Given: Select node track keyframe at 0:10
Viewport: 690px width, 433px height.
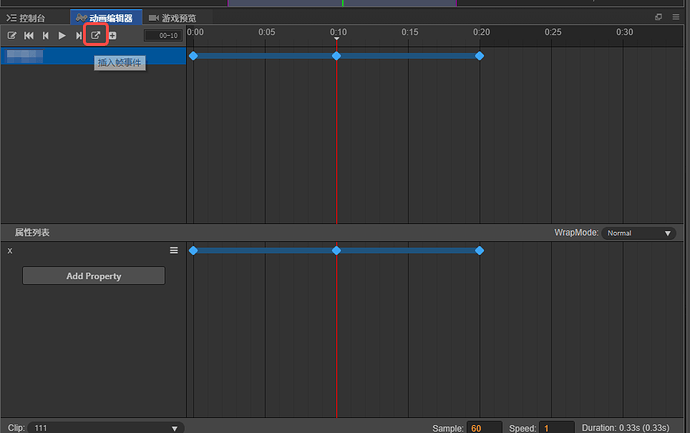Looking at the screenshot, I should pos(336,56).
